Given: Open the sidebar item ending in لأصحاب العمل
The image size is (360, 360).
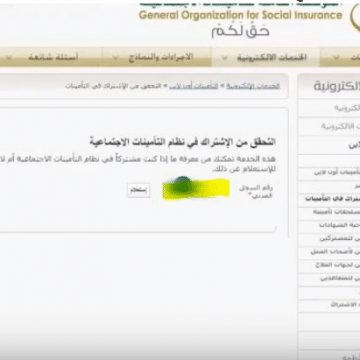Looking at the screenshot, I should click(335, 252).
